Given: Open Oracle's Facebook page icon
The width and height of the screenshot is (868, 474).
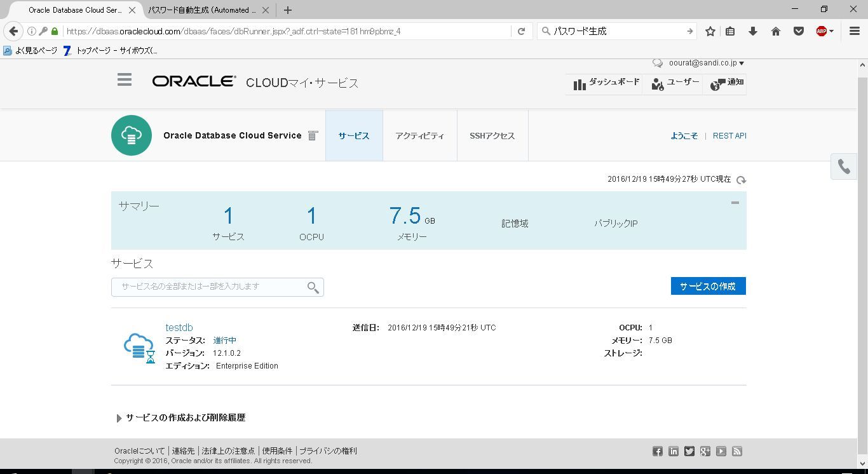Looking at the screenshot, I should tap(658, 451).
